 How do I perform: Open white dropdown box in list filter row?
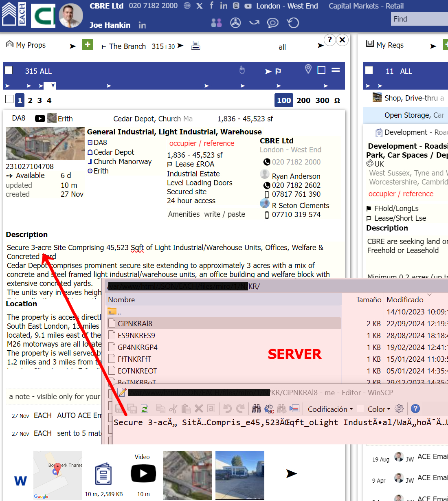click(50, 86)
